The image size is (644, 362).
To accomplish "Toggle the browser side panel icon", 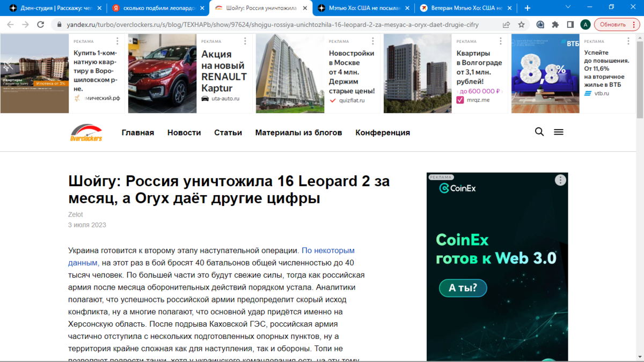I will [x=570, y=25].
